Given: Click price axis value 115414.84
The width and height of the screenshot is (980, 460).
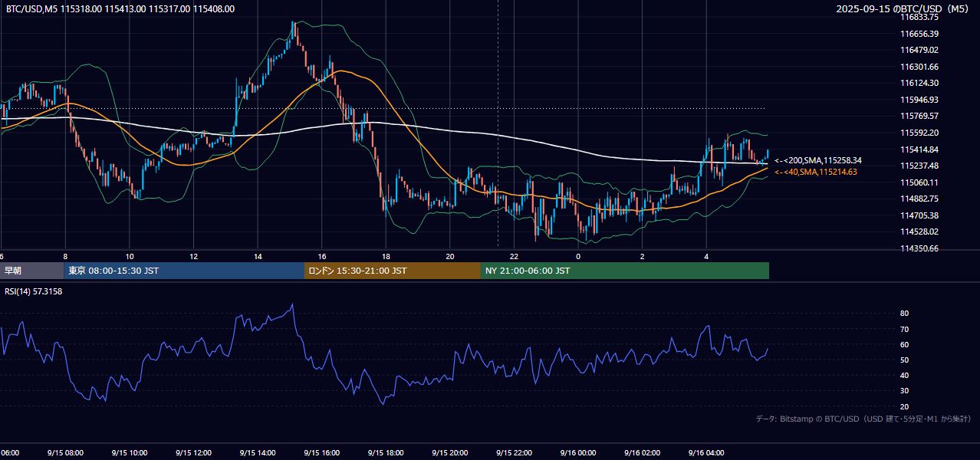Looking at the screenshot, I should (x=919, y=149).
